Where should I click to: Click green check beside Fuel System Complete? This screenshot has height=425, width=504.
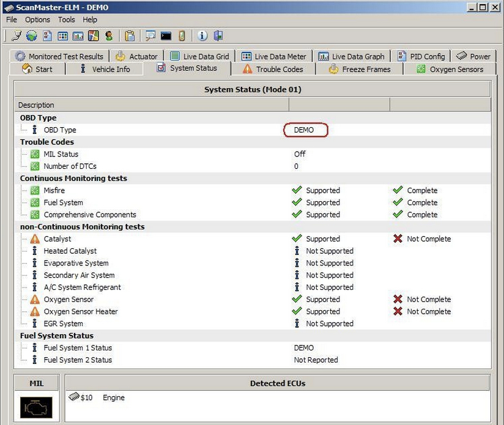point(398,202)
